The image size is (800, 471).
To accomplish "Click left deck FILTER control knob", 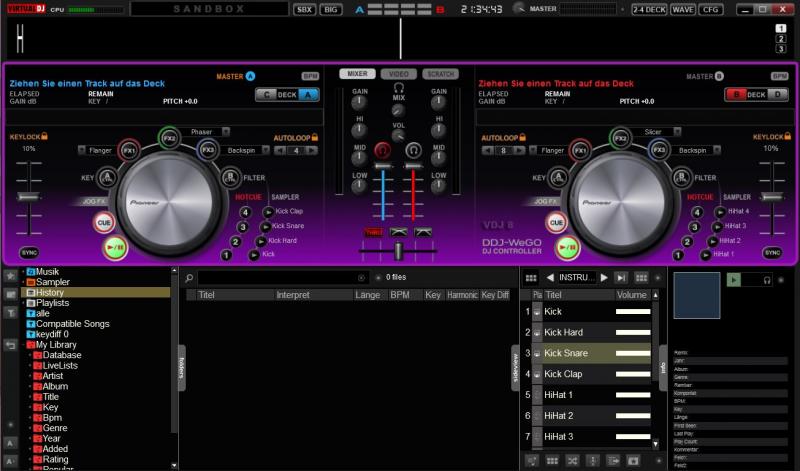I will pyautogui.click(x=230, y=178).
